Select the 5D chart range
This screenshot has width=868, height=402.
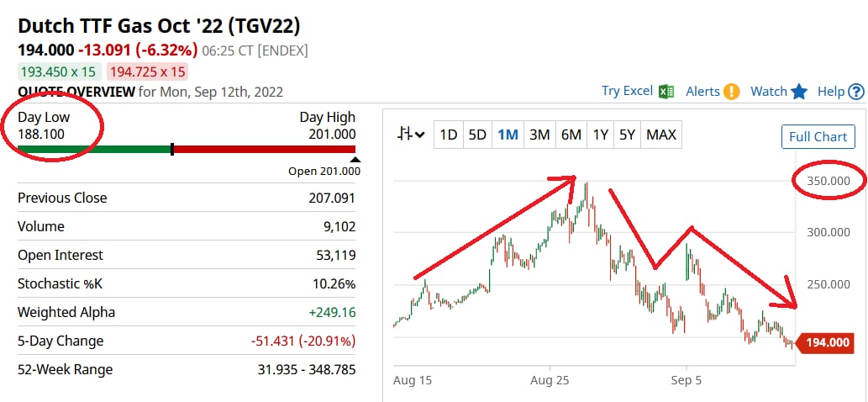tap(477, 135)
